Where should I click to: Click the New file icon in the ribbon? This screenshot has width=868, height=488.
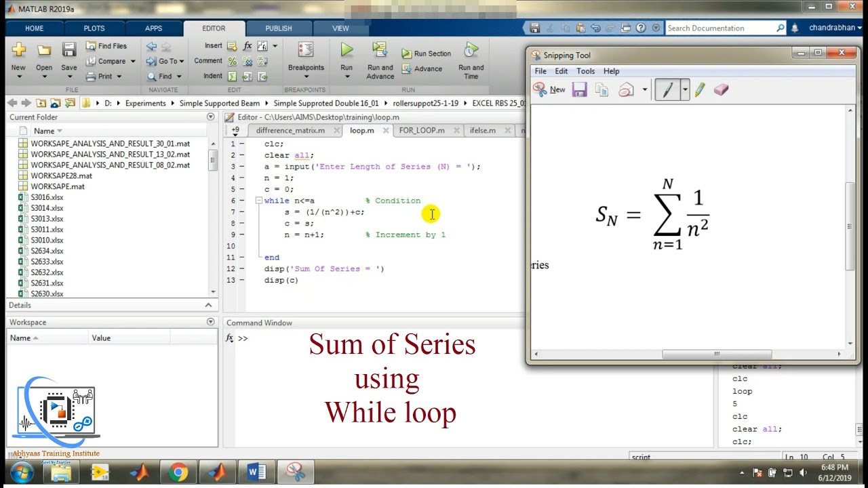19,50
